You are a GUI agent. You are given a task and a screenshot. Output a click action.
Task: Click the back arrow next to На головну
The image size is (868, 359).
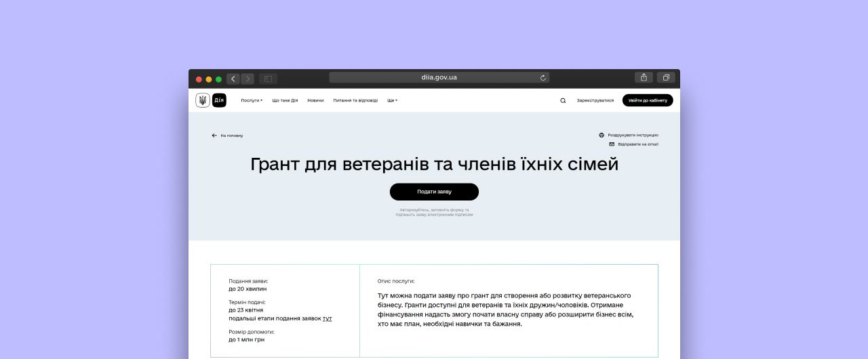point(214,135)
